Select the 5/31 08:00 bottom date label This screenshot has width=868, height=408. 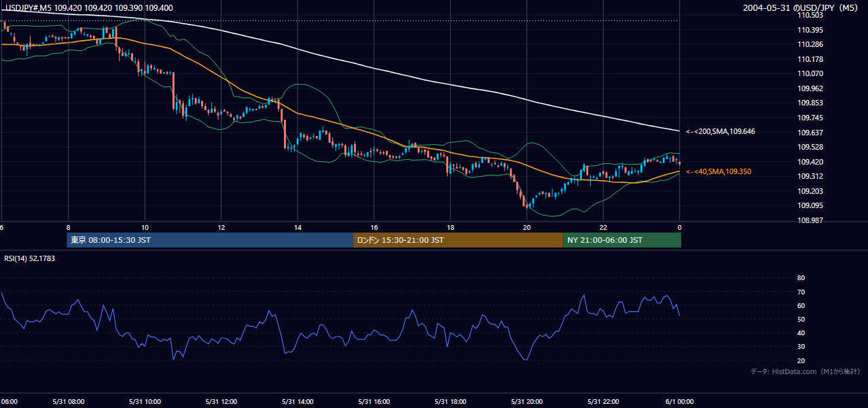pos(68,402)
